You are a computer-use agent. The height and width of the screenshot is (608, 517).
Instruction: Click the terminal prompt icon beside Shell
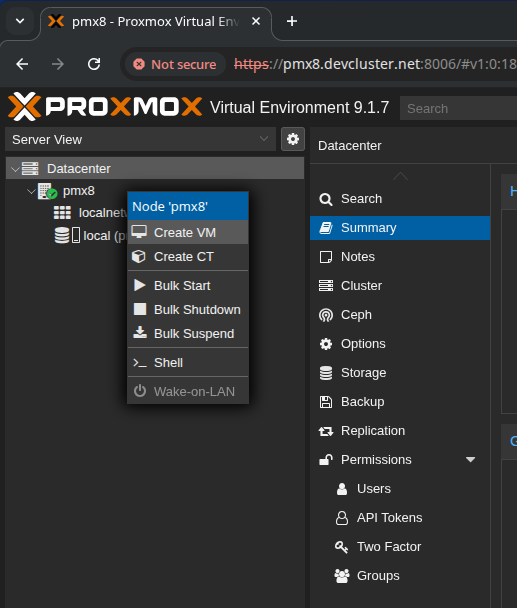[140, 363]
